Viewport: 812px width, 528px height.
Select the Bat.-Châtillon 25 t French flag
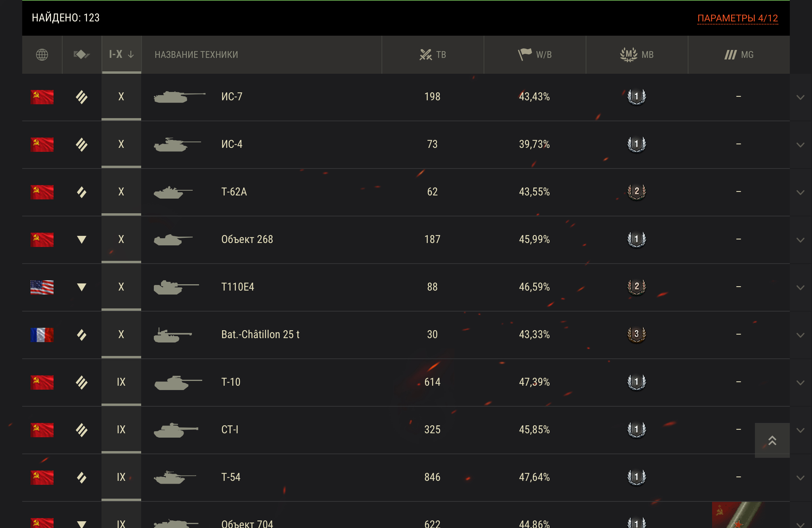(42, 335)
